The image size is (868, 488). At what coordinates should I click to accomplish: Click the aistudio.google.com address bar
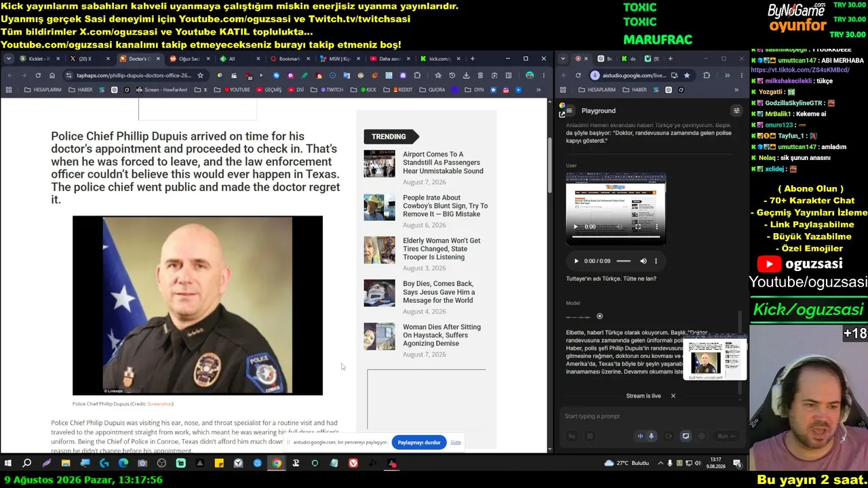641,75
